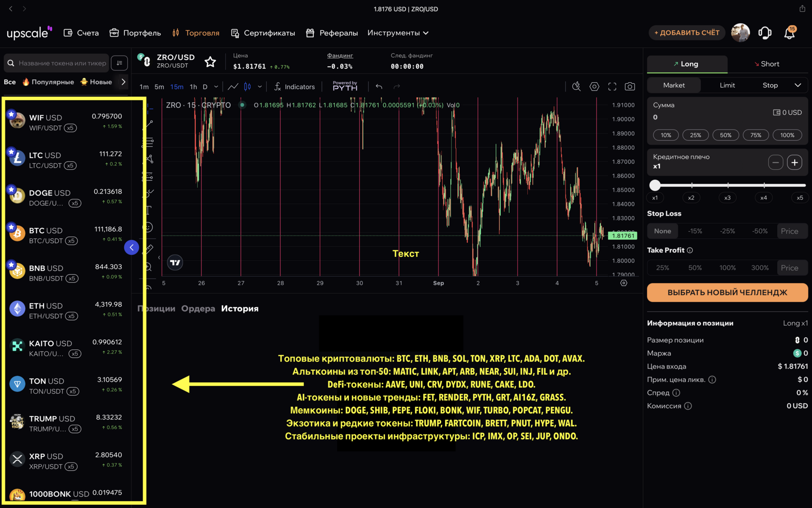Select the Long position direction
The height and width of the screenshot is (508, 812).
point(687,64)
